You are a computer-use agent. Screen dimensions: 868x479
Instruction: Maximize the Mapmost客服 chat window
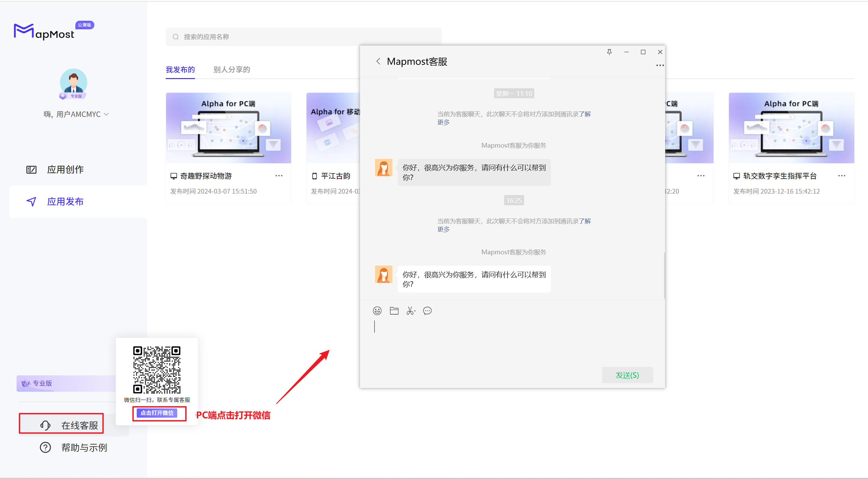(643, 52)
